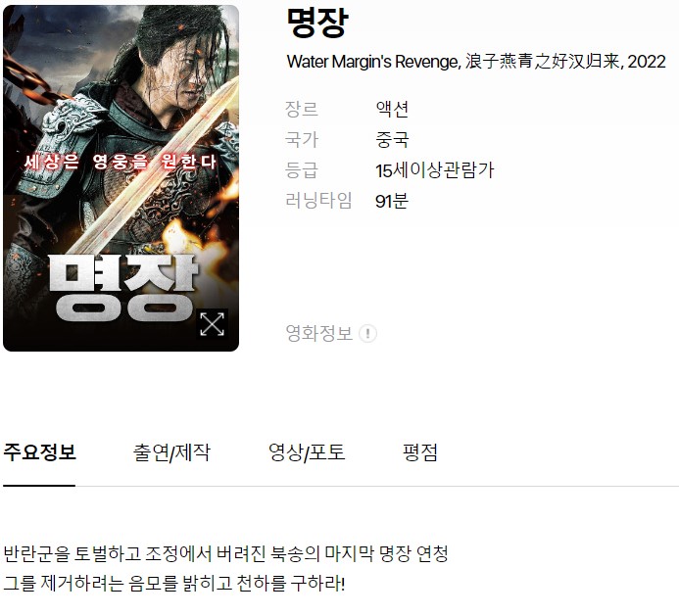Click the 장르 label
Viewport: 679px width, 616px height.
[x=302, y=109]
